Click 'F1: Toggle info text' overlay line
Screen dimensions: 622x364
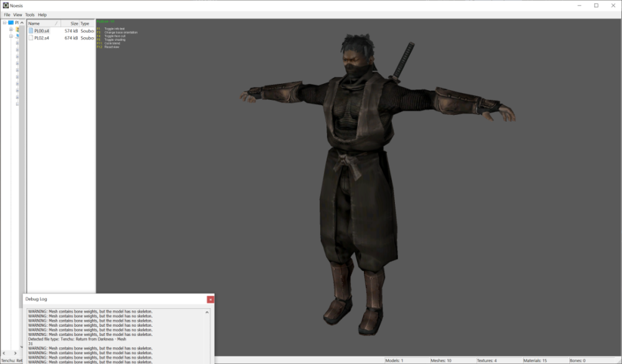pos(111,29)
